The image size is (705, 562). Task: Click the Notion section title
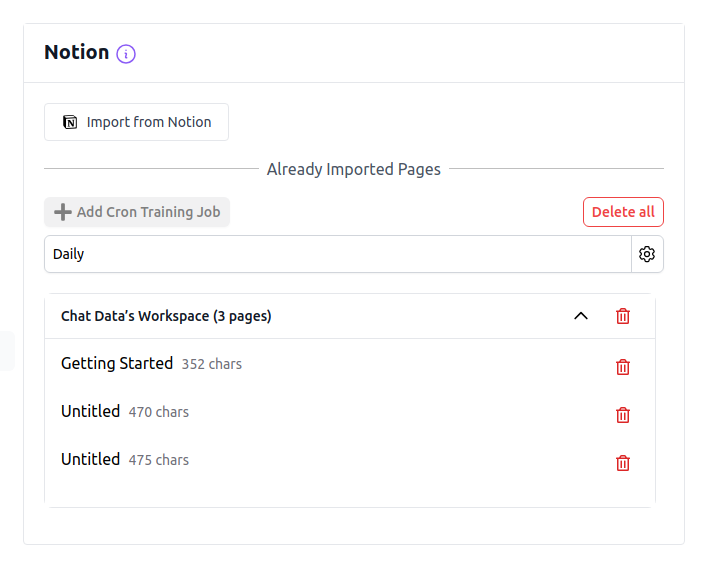click(77, 52)
